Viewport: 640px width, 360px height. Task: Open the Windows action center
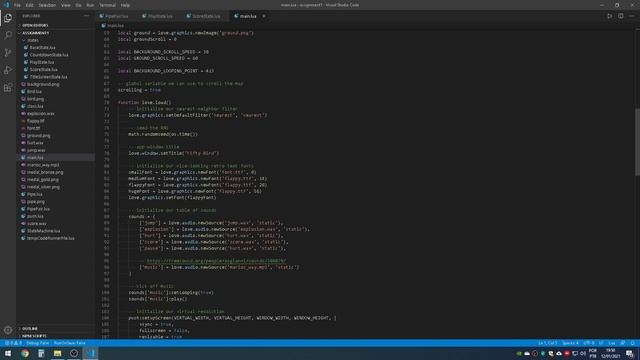coord(630,353)
